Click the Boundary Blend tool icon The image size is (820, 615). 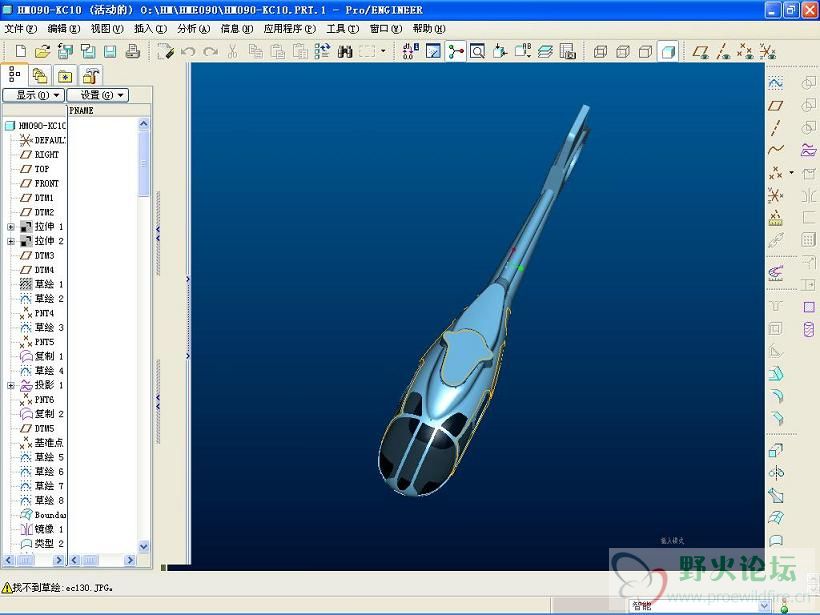[x=776, y=518]
